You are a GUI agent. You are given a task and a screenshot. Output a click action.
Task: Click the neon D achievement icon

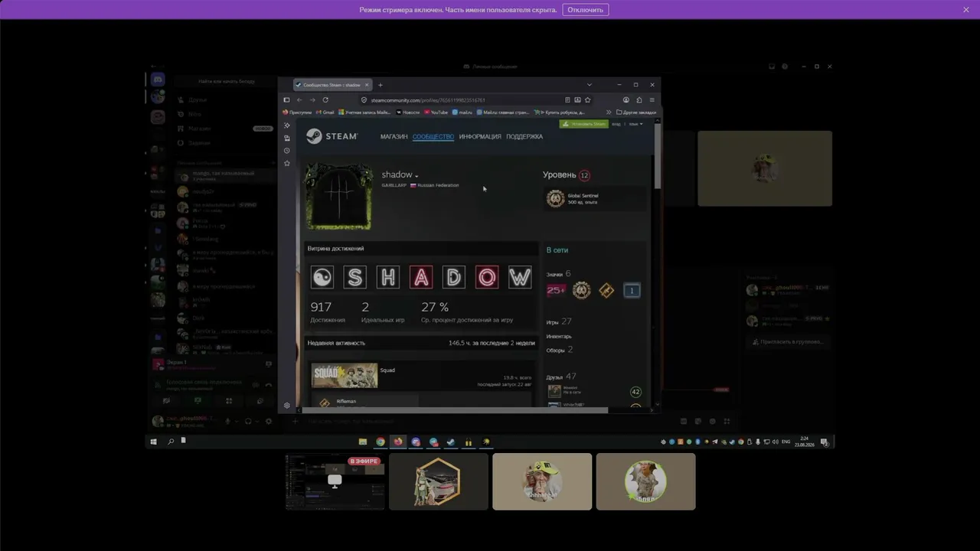[x=454, y=277]
